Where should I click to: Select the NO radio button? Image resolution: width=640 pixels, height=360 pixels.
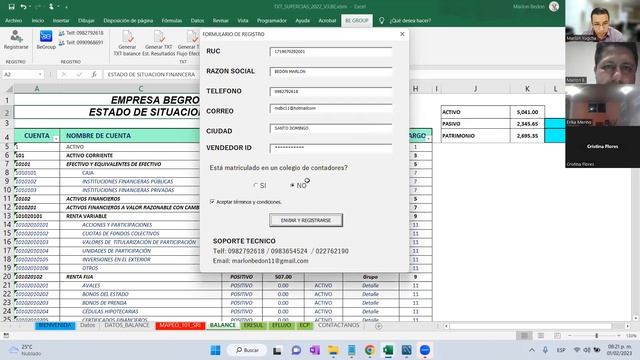pyautogui.click(x=292, y=185)
